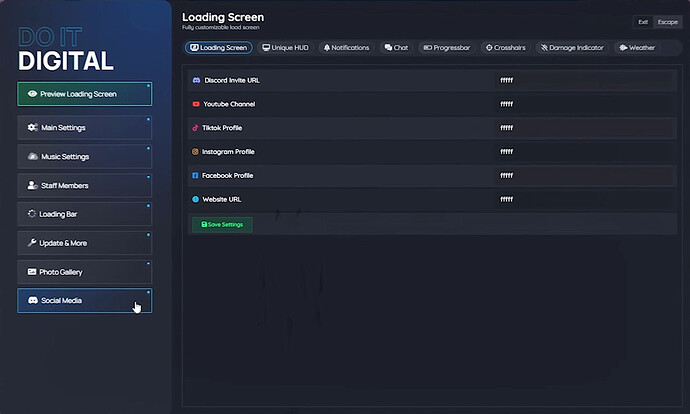Click the 'Loading Screen' page heading

pos(223,17)
